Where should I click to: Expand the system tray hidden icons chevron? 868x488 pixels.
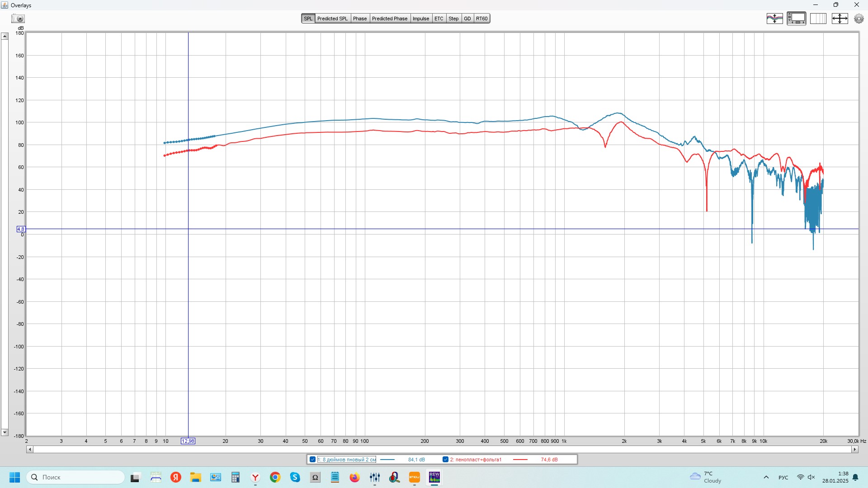[766, 477]
